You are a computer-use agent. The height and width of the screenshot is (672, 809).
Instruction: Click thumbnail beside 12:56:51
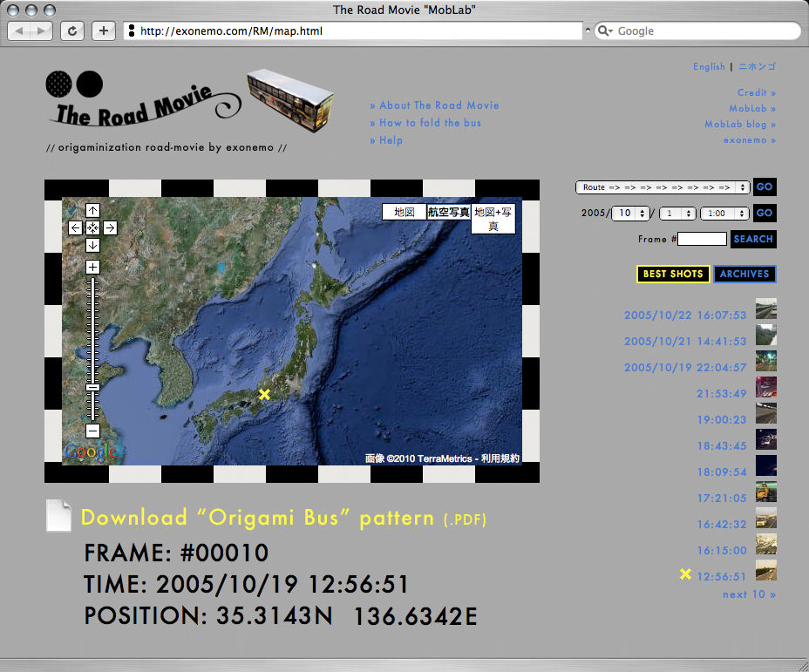tap(766, 570)
